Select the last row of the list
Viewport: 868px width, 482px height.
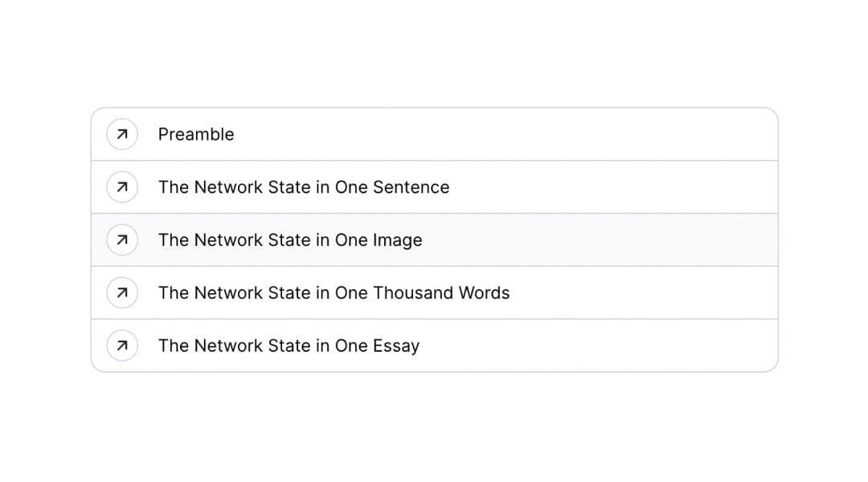[434, 345]
